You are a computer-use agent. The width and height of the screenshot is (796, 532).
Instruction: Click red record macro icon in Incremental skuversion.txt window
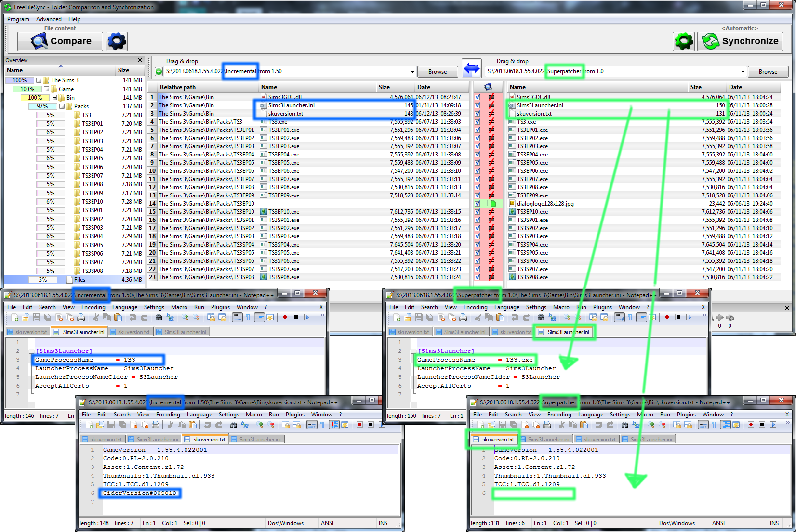359,425
